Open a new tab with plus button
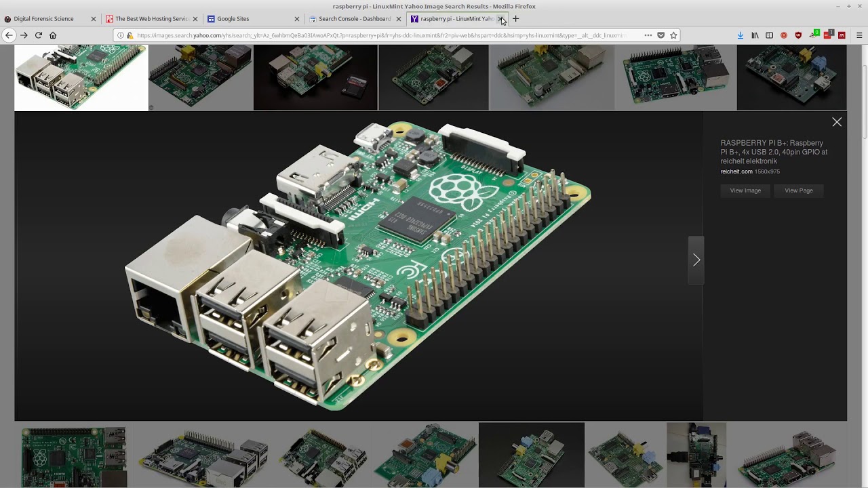 coord(515,19)
